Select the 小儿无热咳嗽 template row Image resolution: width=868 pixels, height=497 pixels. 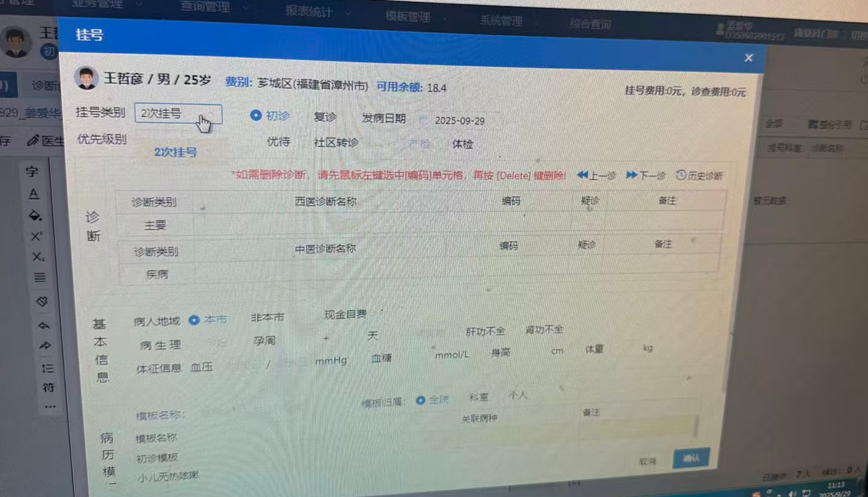point(168,477)
